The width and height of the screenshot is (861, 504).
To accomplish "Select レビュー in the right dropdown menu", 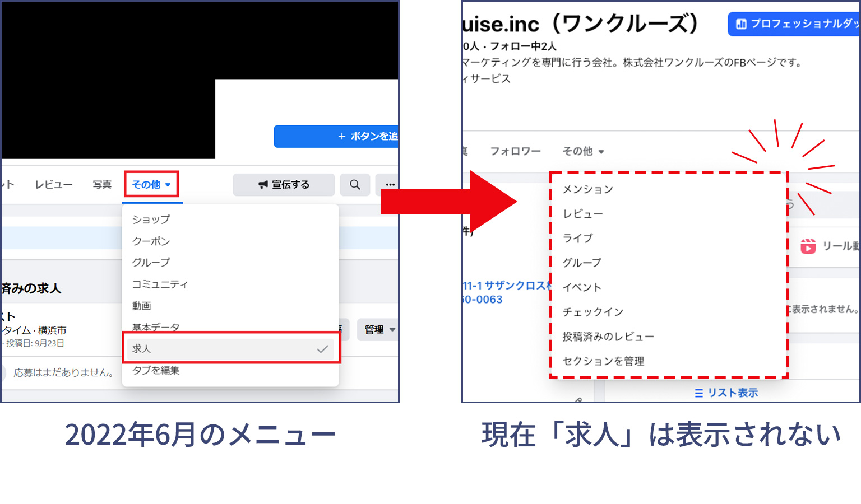I will (583, 214).
